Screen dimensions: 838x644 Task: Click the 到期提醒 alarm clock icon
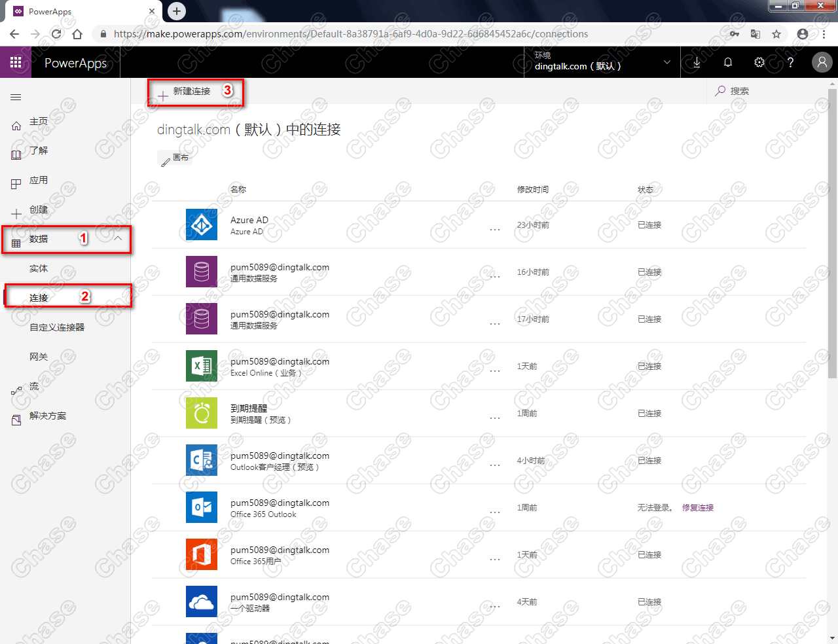pyautogui.click(x=201, y=413)
